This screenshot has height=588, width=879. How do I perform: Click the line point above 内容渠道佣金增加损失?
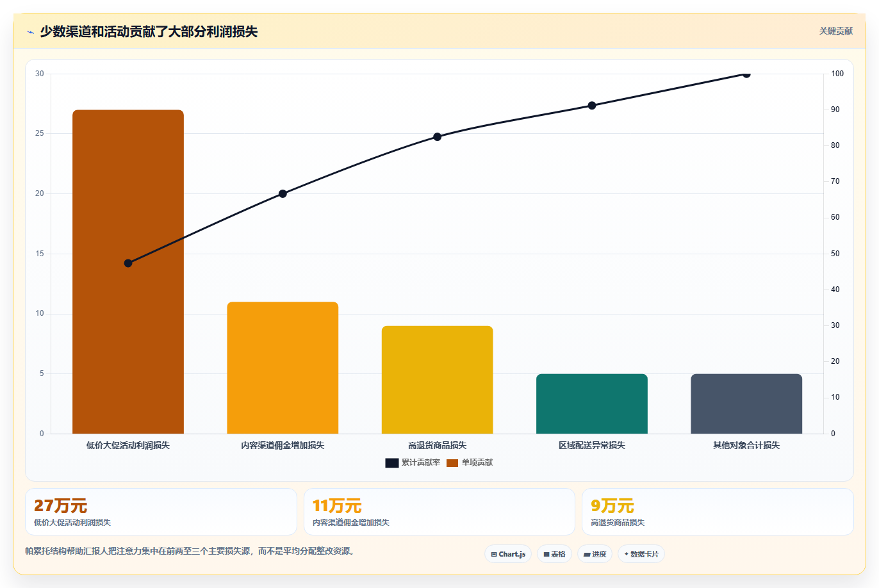click(x=283, y=193)
